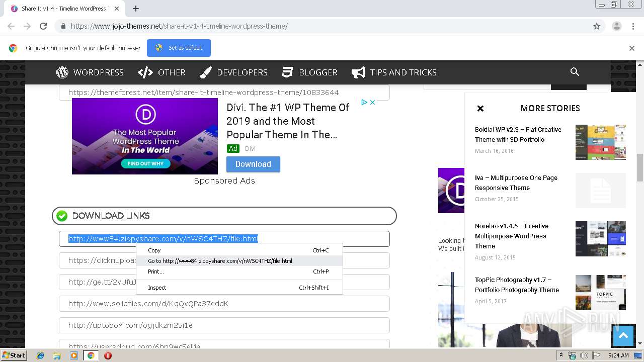
Task: Click the Divi ad banner image
Action: pos(145,136)
